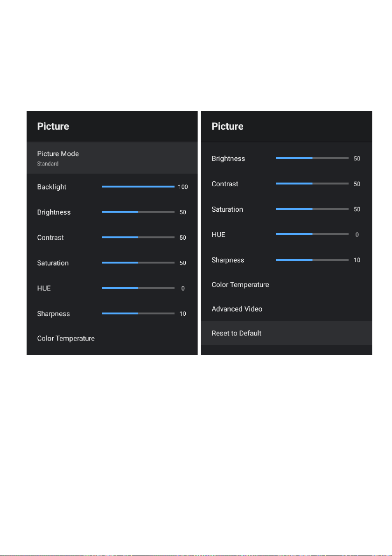Click the Picture heading in left panel
392x556 pixels.
(x=53, y=126)
